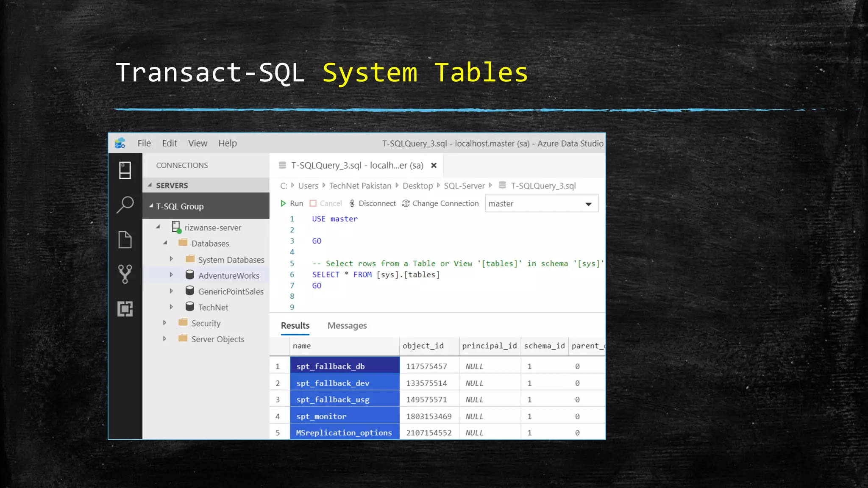Switch to the Results tab
The width and height of the screenshot is (868, 488).
(295, 326)
